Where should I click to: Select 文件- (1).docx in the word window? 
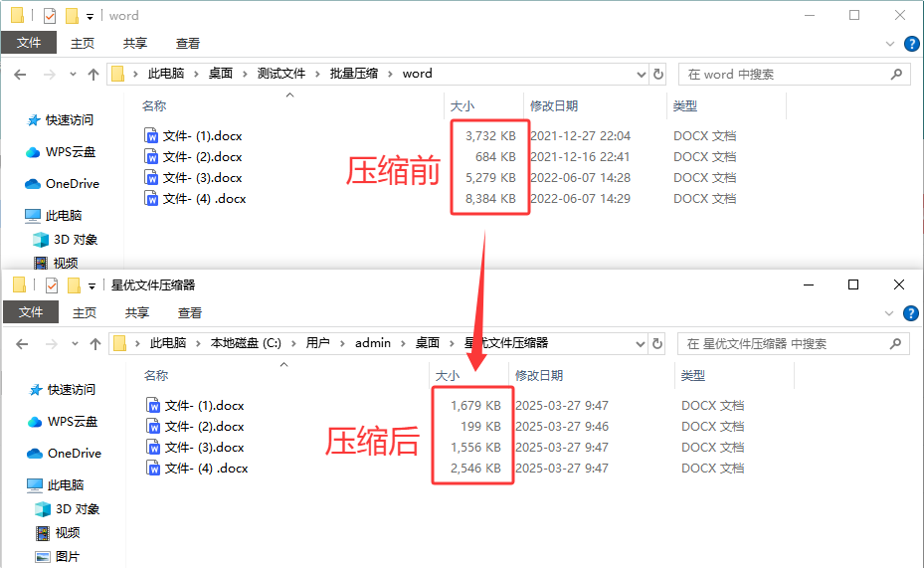[202, 136]
